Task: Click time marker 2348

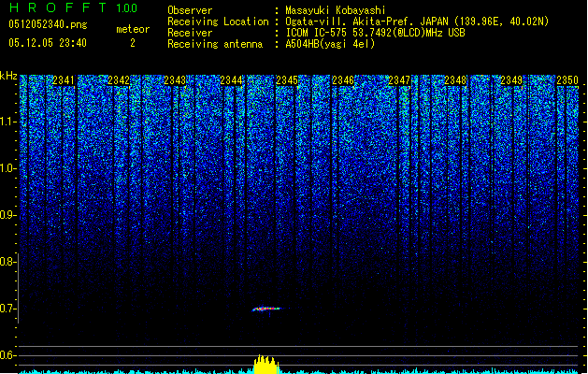Action: pos(455,80)
